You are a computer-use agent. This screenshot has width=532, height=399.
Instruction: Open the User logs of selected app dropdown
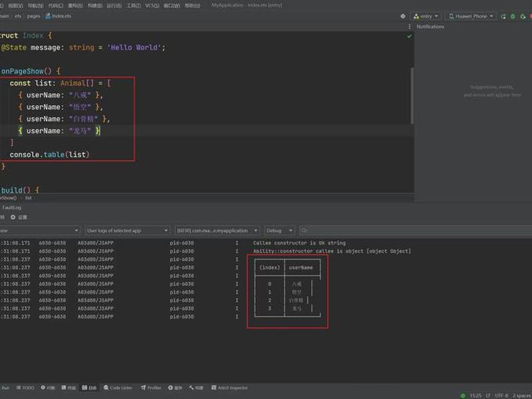coord(127,231)
